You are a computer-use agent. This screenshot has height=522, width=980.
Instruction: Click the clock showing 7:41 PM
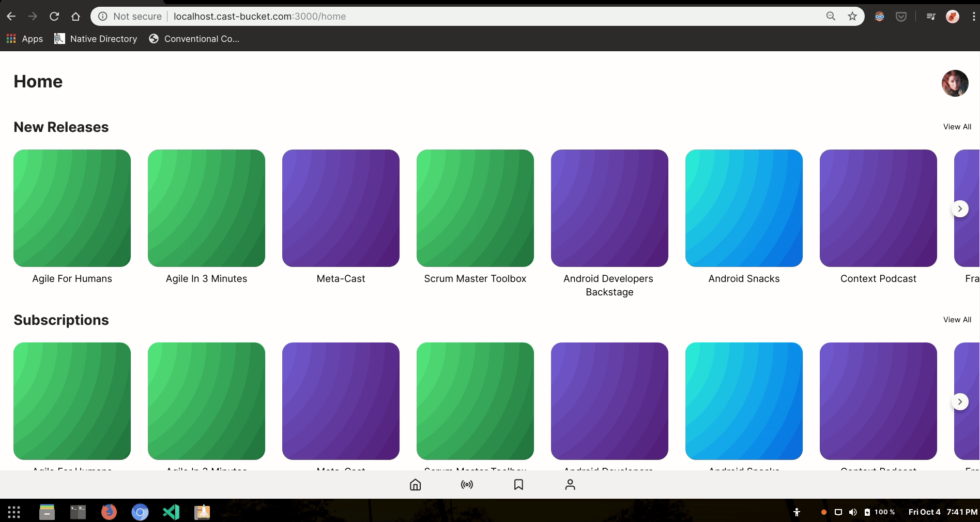point(962,512)
